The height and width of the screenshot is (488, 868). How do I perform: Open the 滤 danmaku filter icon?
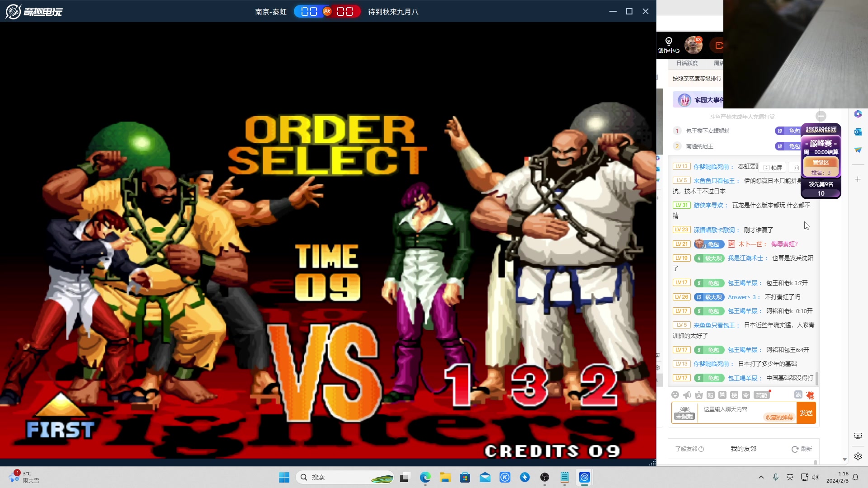[798, 394]
